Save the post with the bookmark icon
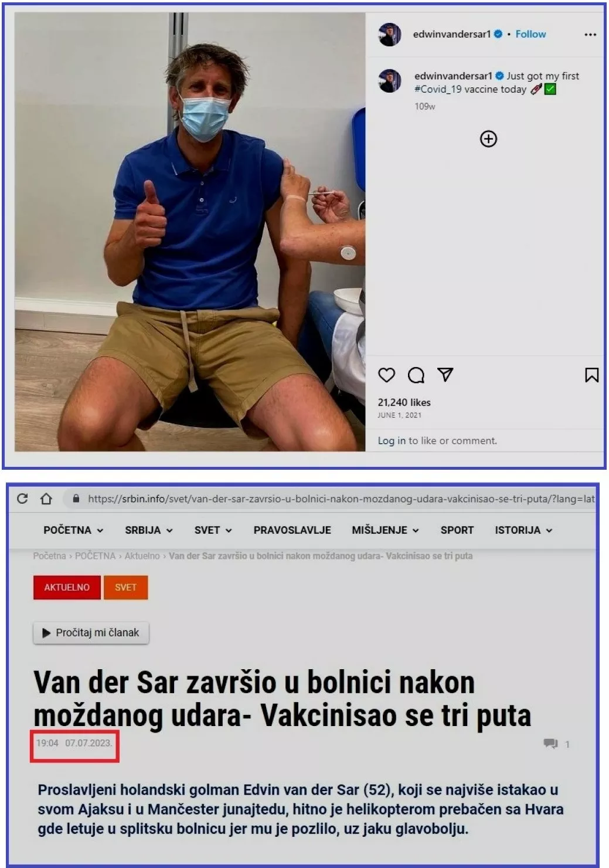Screen dimensions: 609x868 591,375
